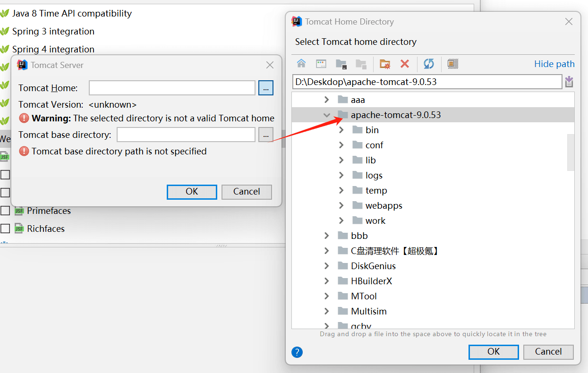The width and height of the screenshot is (588, 373).
Task: Click the folder icon of bin
Action: click(358, 130)
